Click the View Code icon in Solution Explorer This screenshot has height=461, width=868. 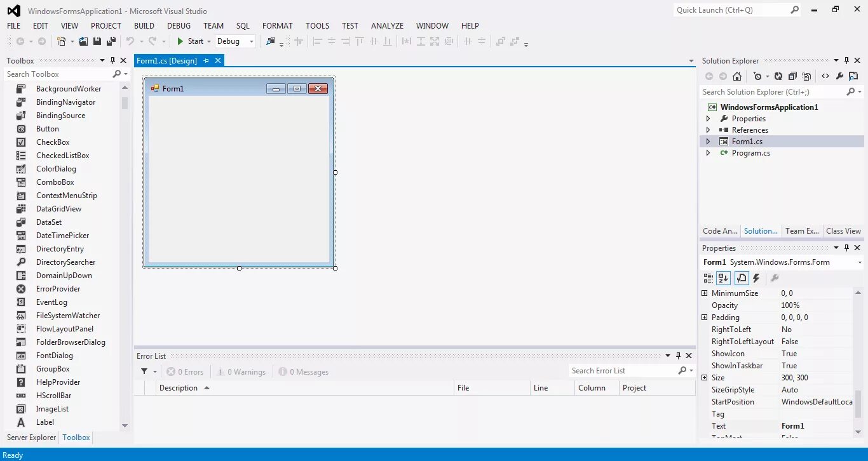point(825,76)
